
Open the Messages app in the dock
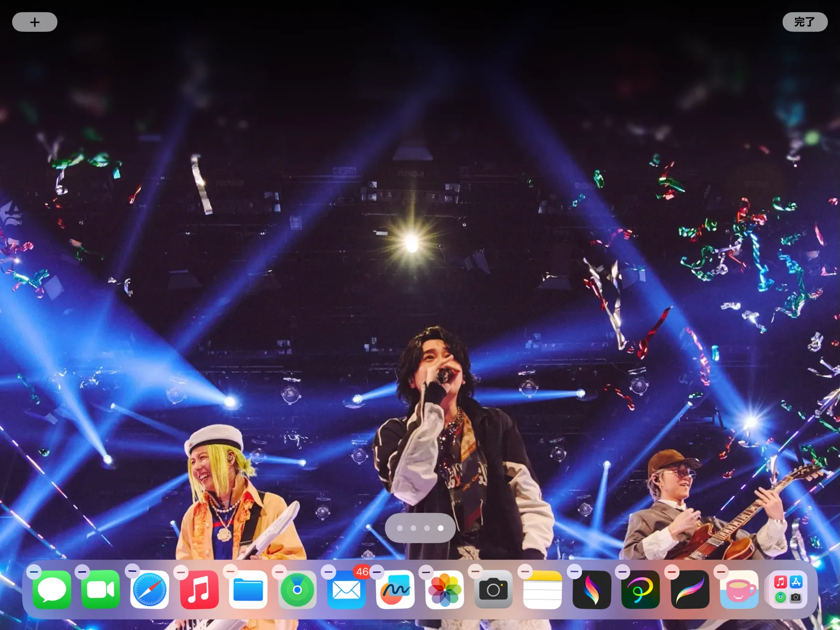coord(52,590)
